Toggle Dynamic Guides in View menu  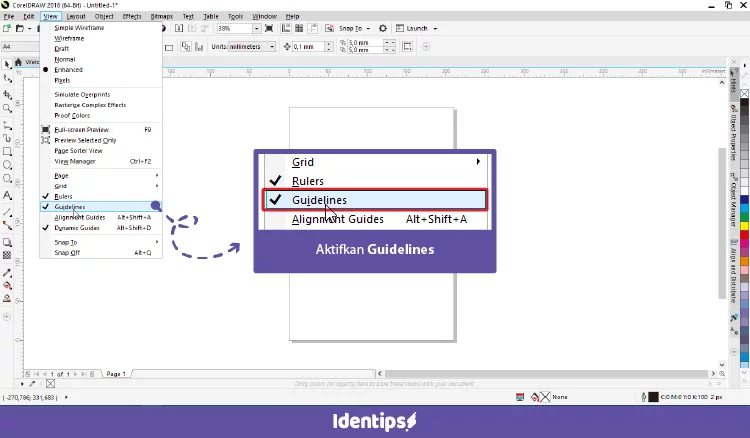[101, 228]
